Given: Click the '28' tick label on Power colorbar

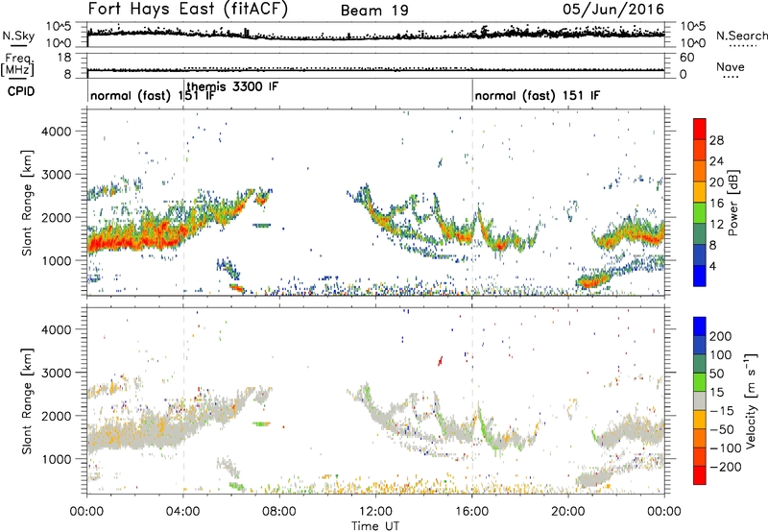Looking at the screenshot, I should [x=716, y=140].
